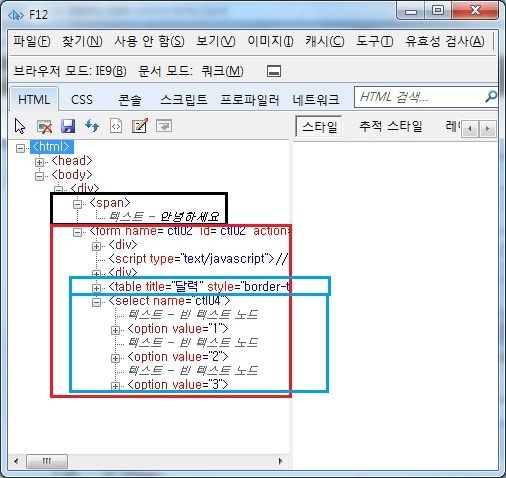Click the F12 developer tools title icon
506x478 pixels.
tap(16, 15)
